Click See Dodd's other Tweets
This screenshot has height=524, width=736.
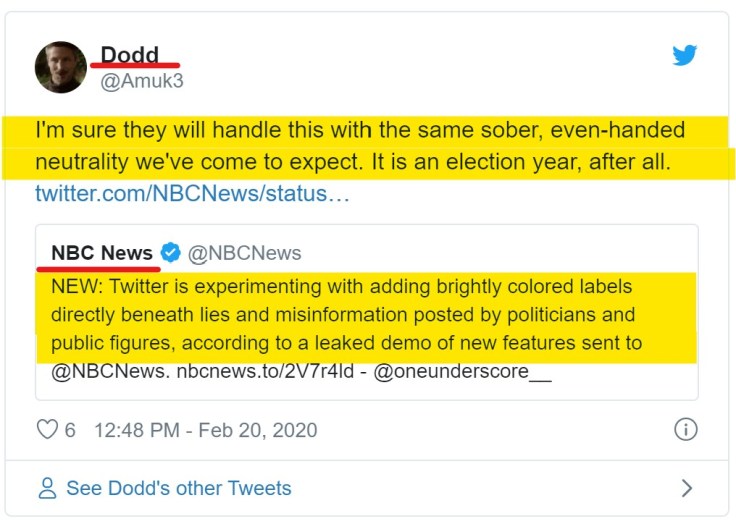[x=178, y=489]
